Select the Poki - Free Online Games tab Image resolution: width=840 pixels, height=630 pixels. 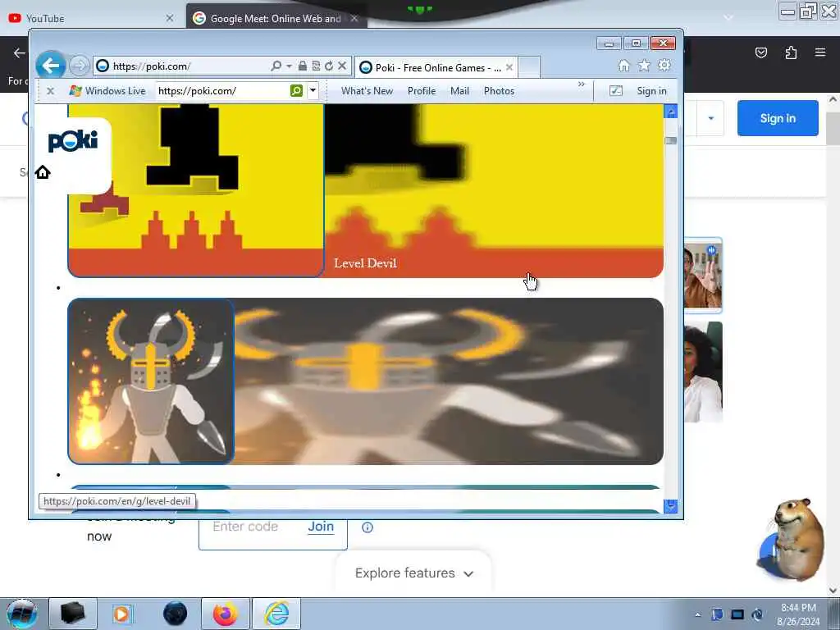click(436, 67)
